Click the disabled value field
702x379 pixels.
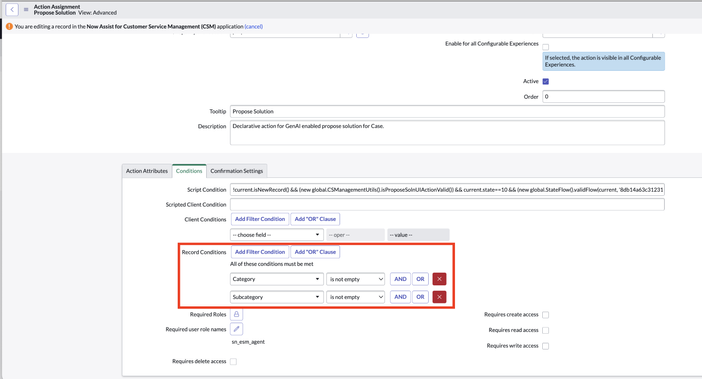[418, 234]
